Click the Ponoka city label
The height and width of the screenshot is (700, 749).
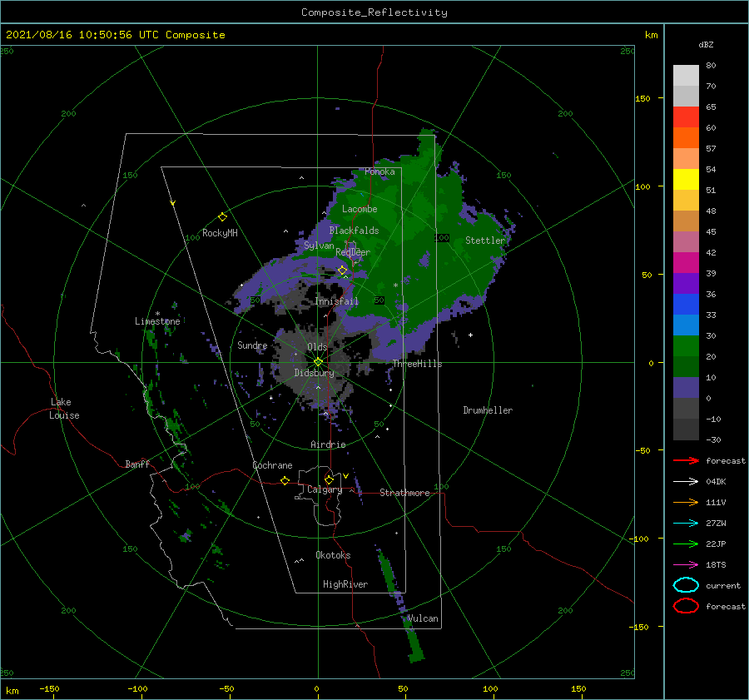(x=379, y=171)
